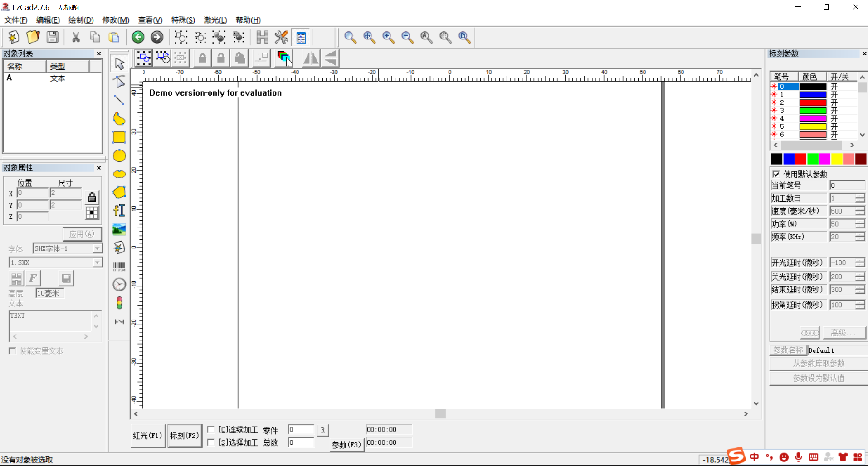Open the SHX font type dropdown
The width and height of the screenshot is (868, 466).
[x=98, y=248]
